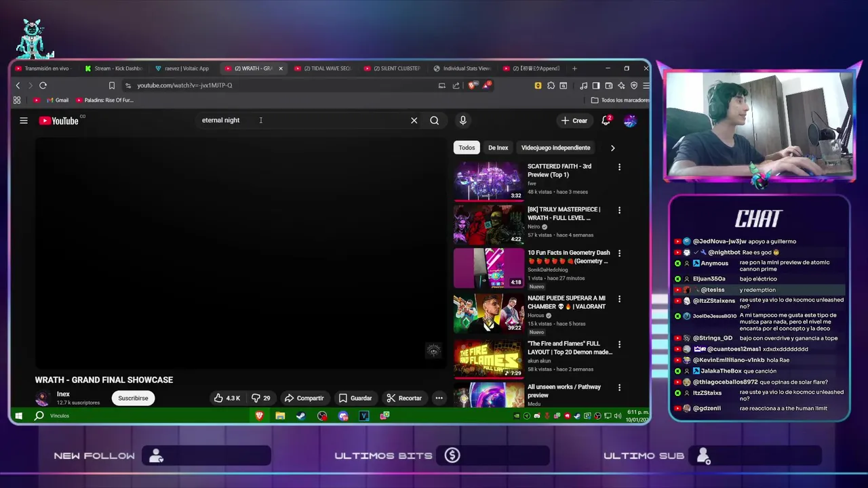The image size is (868, 488).
Task: Open Windows taskbar search
Action: coord(39,415)
